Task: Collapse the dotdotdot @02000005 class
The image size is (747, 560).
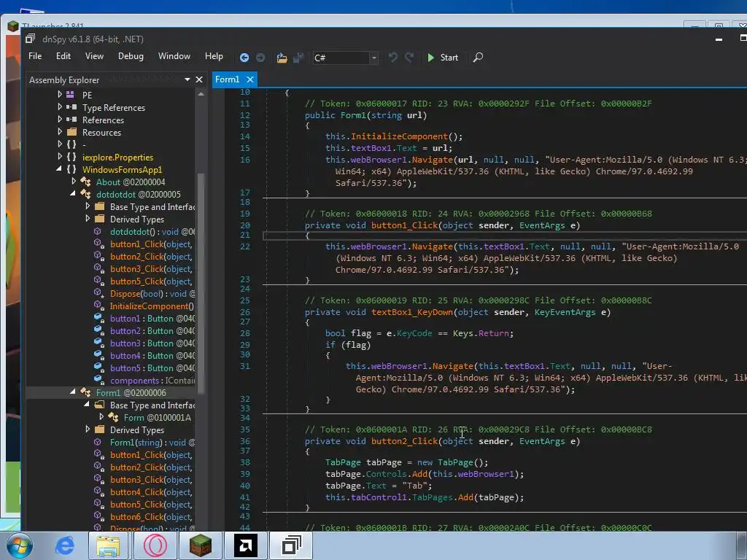Action: (73, 194)
